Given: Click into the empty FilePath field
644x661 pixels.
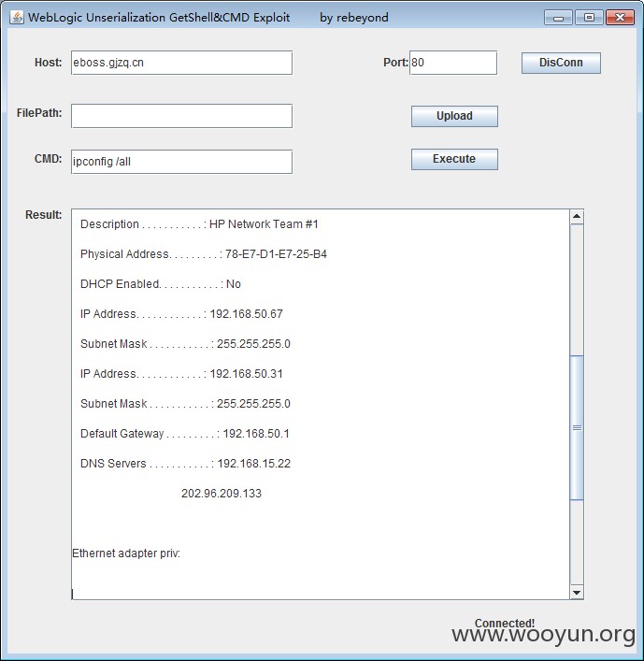Looking at the screenshot, I should pyautogui.click(x=181, y=116).
